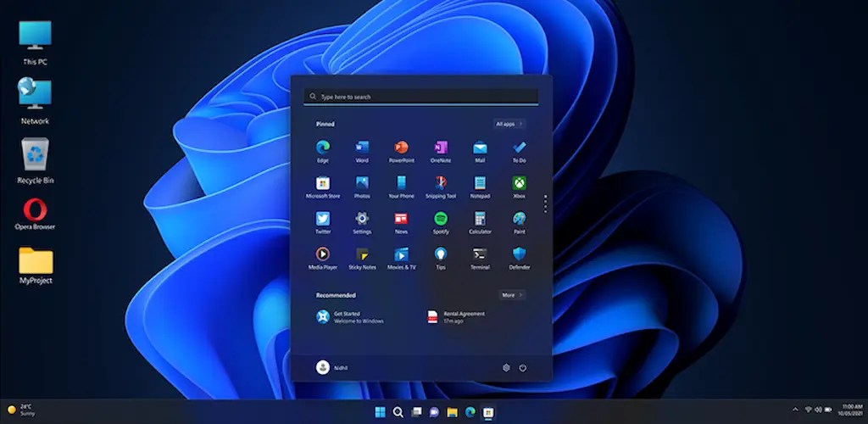Viewport: 868px width, 424px height.
Task: Open the Rental Agreement recommended file
Action: [x=455, y=316]
